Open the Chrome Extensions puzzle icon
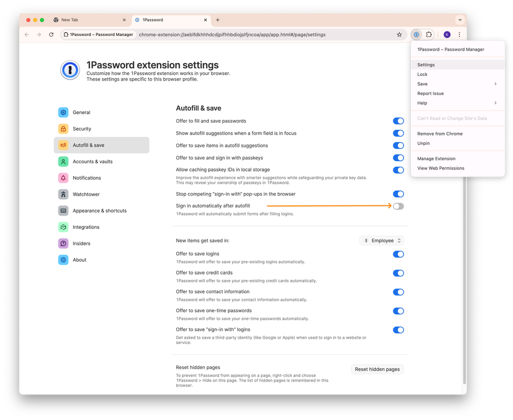The image size is (513, 420). tap(429, 34)
